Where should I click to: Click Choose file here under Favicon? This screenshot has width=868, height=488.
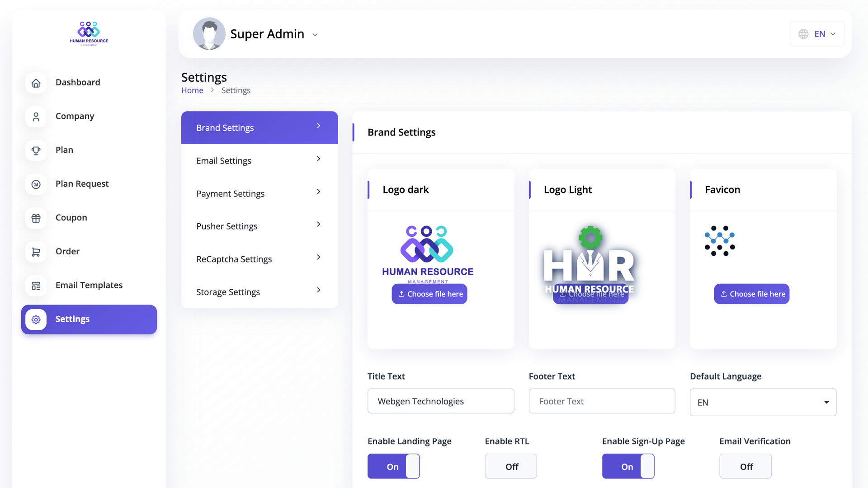(x=751, y=294)
